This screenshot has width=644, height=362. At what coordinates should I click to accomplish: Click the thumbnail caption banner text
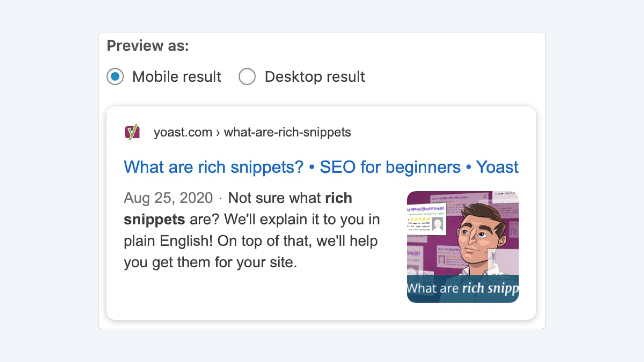463,288
